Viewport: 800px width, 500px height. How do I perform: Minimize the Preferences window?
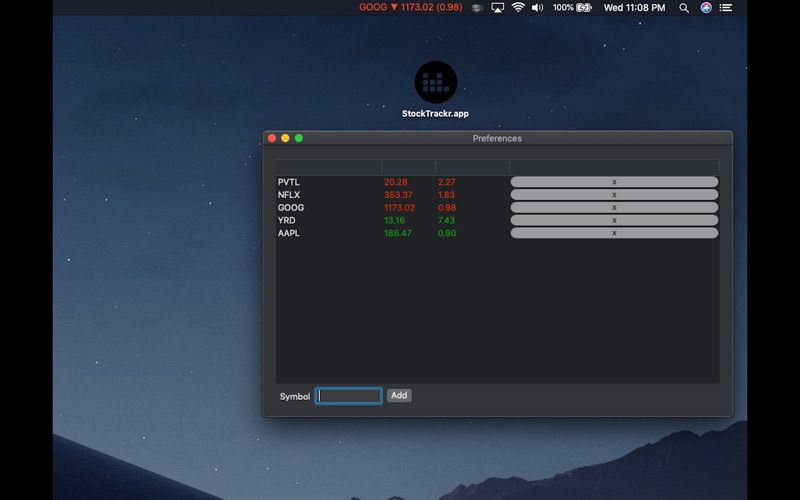pyautogui.click(x=285, y=138)
